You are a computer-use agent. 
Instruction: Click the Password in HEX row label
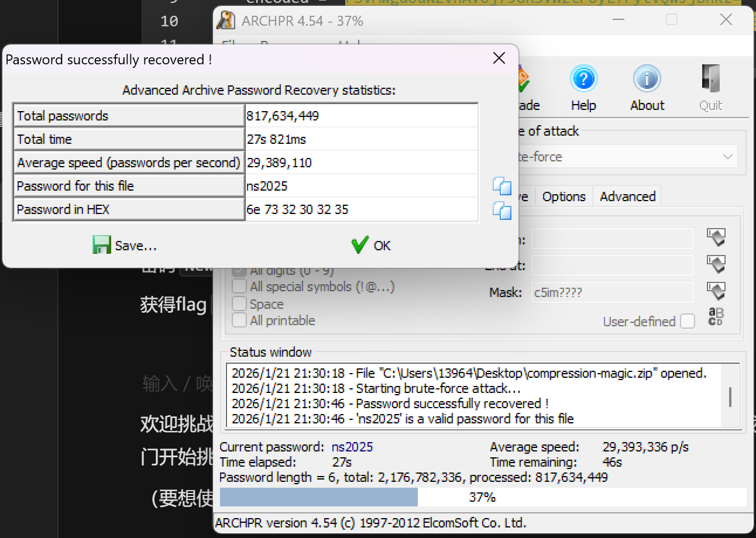click(129, 209)
